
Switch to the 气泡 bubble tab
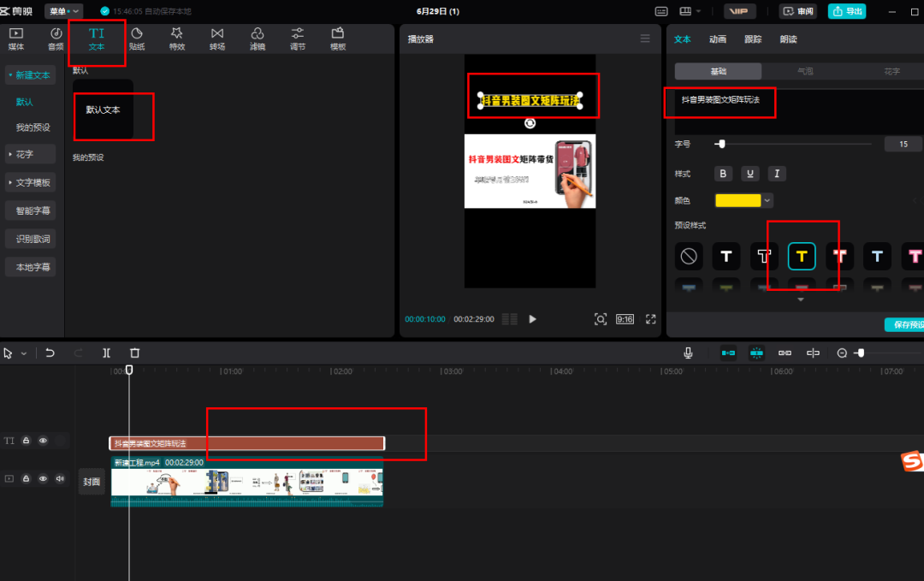coord(805,72)
